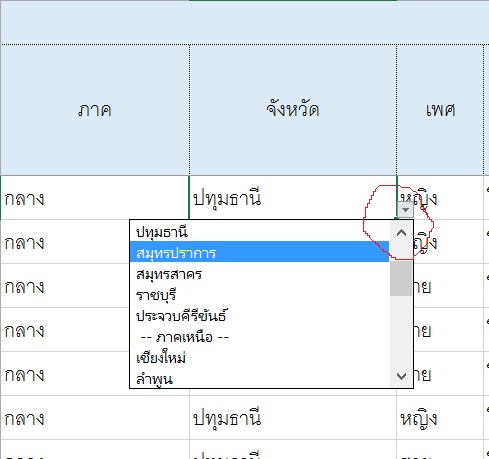Select ปทุมธานี in the dropdown list
The width and height of the screenshot is (489, 459).
pos(259,232)
